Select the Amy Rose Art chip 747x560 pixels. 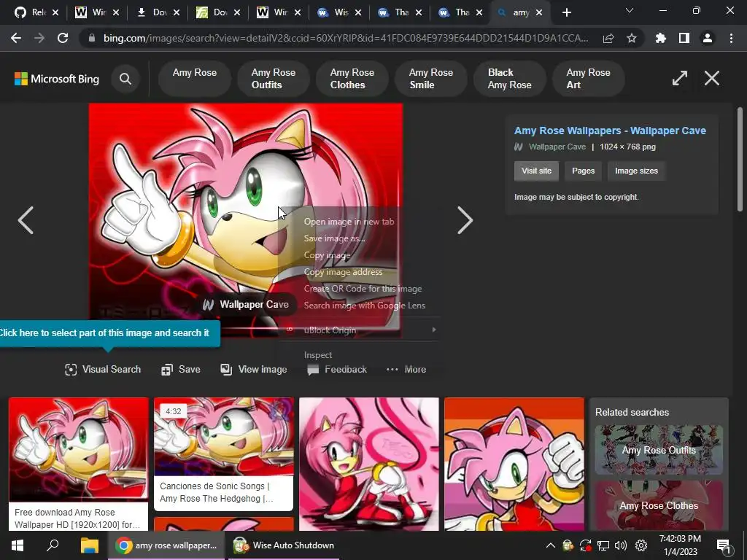pyautogui.click(x=588, y=79)
